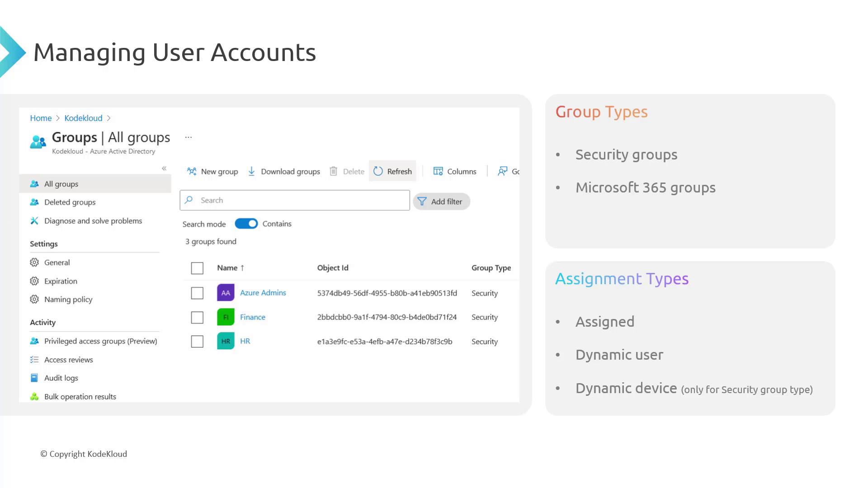Open Deleted groups in sidebar
The image size is (868, 488).
pyautogui.click(x=70, y=202)
